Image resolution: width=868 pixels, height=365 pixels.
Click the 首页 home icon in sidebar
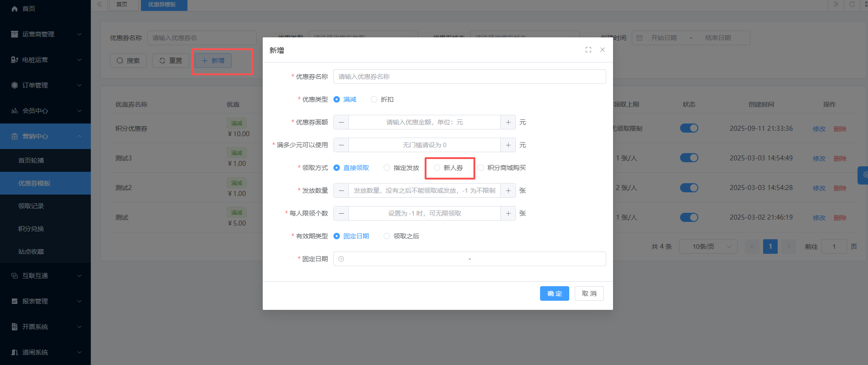point(15,9)
